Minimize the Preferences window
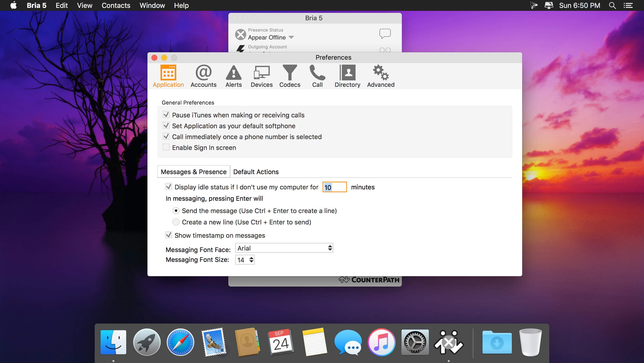 [164, 58]
